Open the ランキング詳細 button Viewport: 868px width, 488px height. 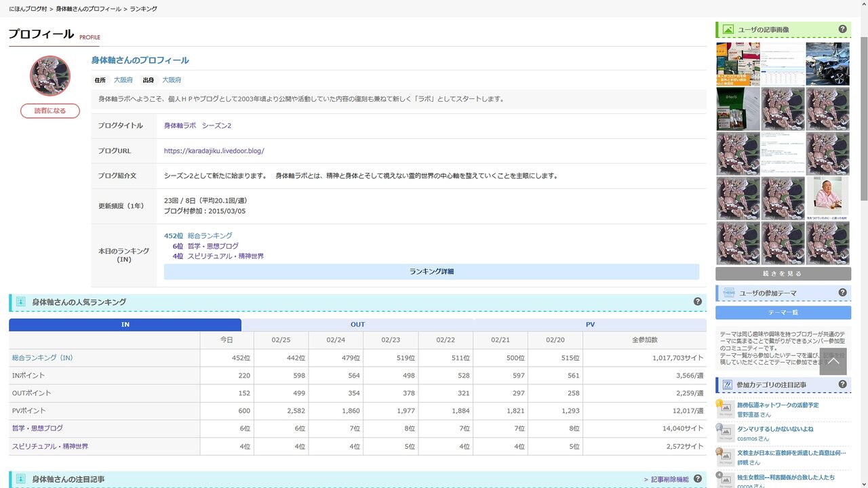(431, 272)
